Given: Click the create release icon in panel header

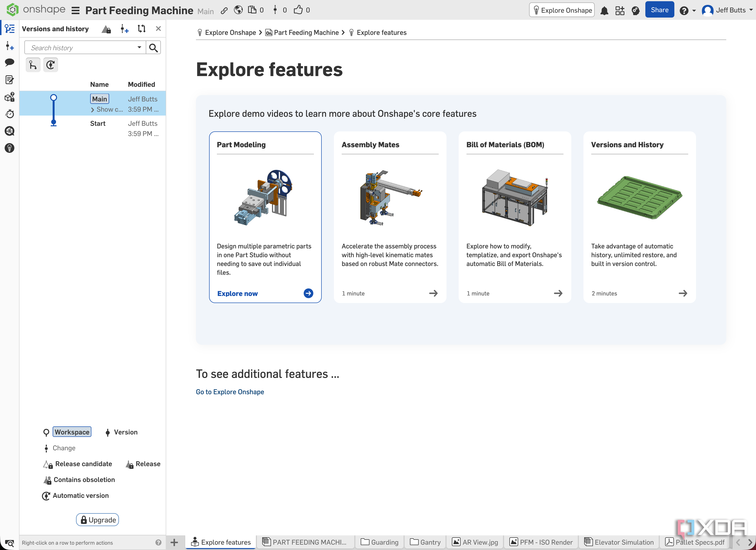Looking at the screenshot, I should (x=106, y=29).
